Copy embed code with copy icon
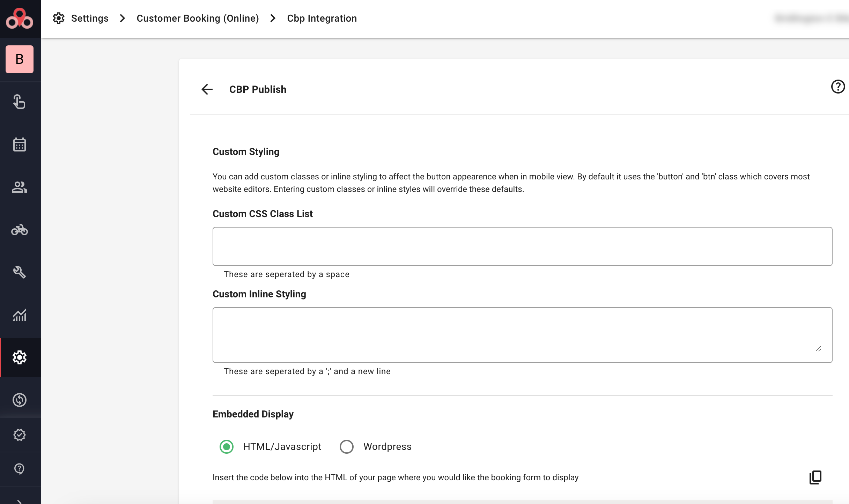The height and width of the screenshot is (504, 849). pos(815,477)
